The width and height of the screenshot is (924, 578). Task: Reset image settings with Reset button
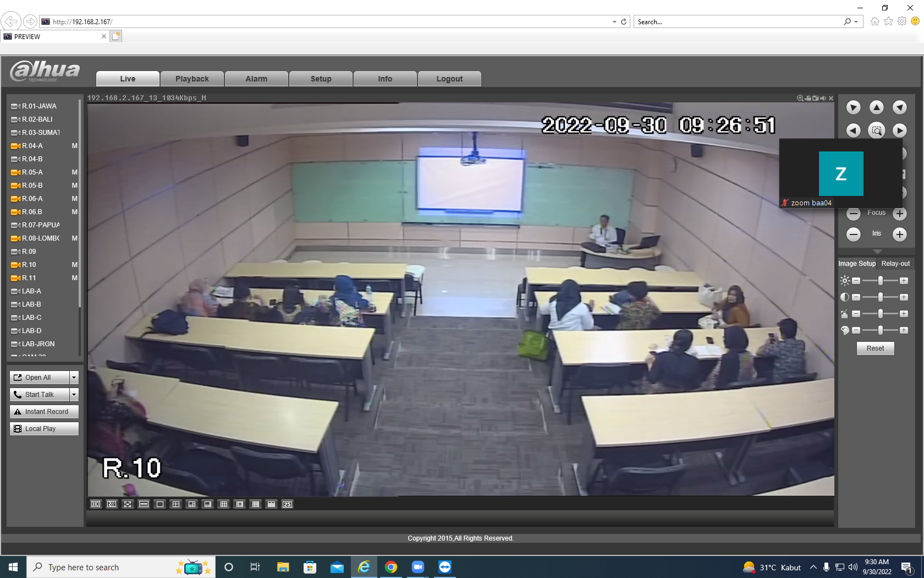click(875, 348)
